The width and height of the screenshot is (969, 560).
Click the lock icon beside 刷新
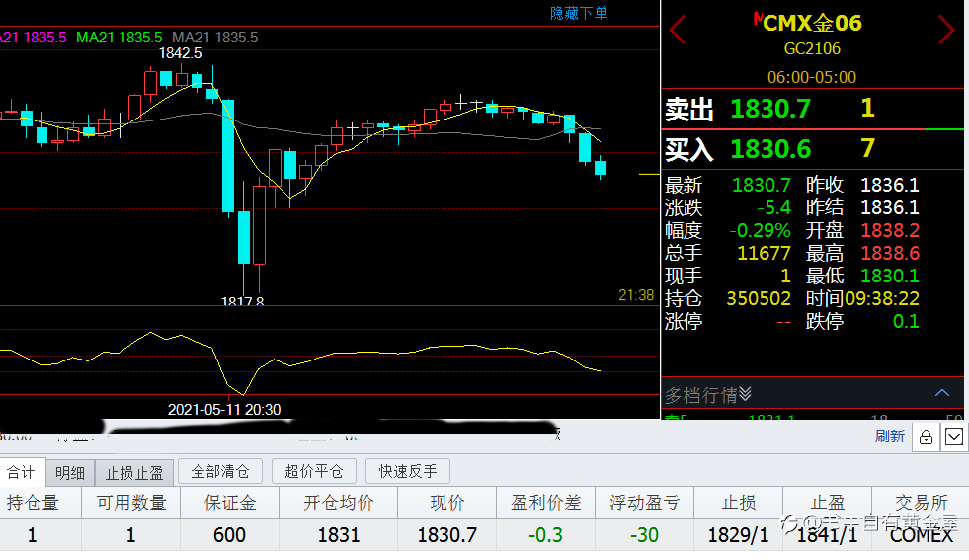pos(926,437)
